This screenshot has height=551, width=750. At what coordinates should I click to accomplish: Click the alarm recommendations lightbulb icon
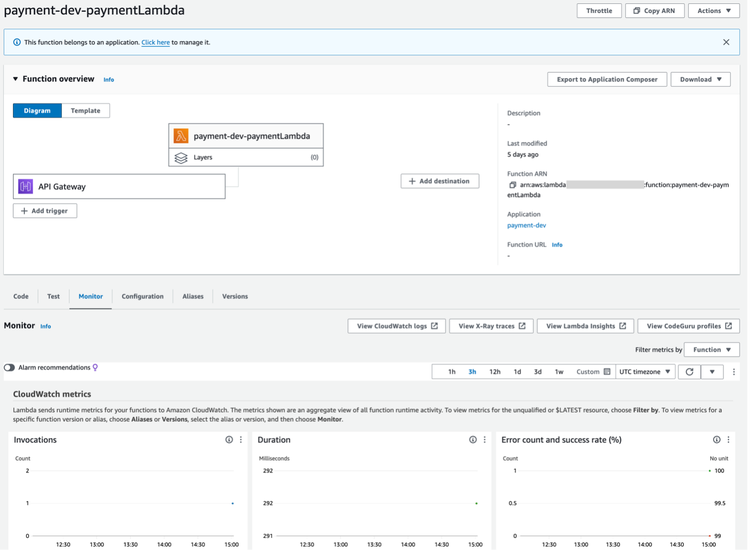click(95, 367)
